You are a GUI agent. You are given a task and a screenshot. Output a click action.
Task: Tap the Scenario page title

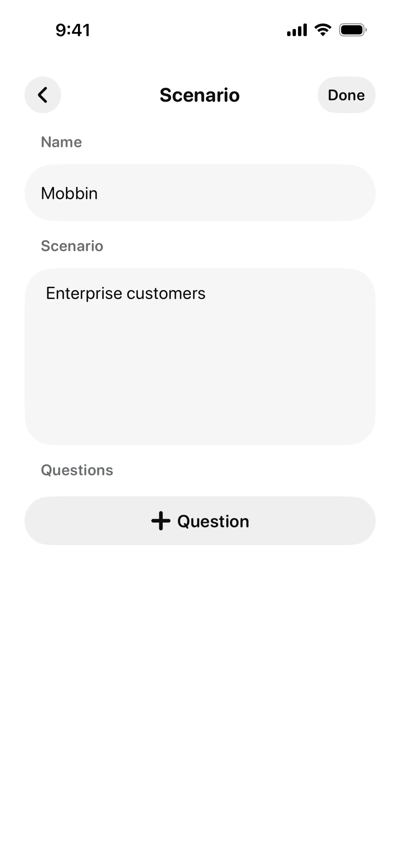point(200,95)
